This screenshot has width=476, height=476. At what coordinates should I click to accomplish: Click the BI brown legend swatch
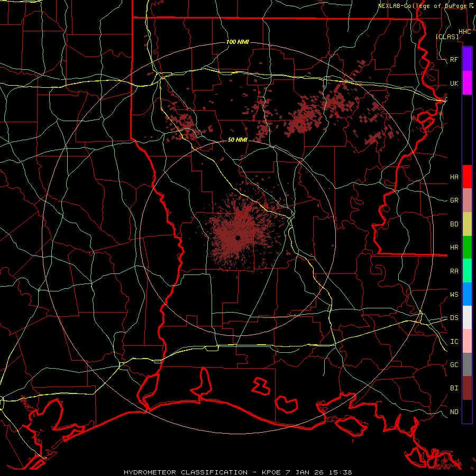[467, 388]
